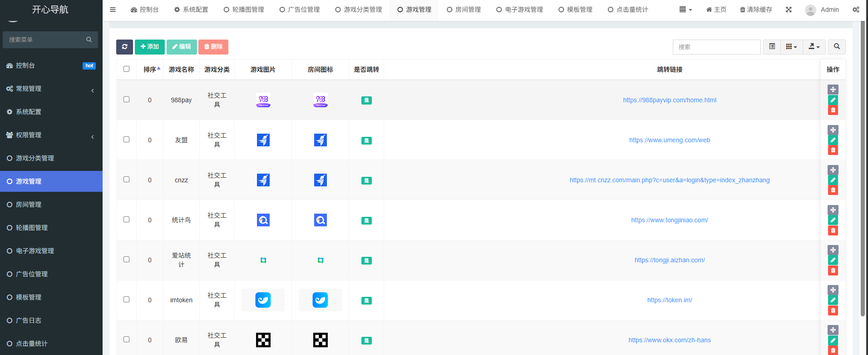Viewport: 868px width, 355px height.
Task: Edit the 988pay row with pencil icon
Action: point(833,100)
